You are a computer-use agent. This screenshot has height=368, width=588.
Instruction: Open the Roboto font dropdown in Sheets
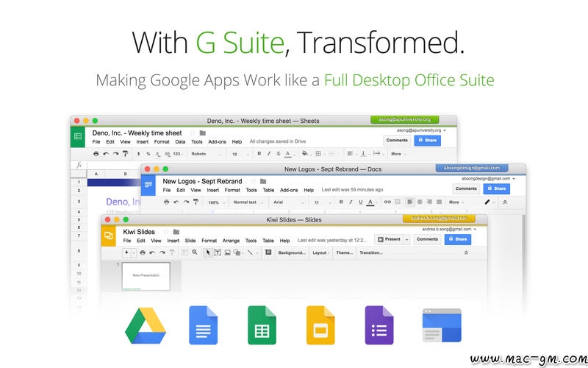tap(207, 154)
